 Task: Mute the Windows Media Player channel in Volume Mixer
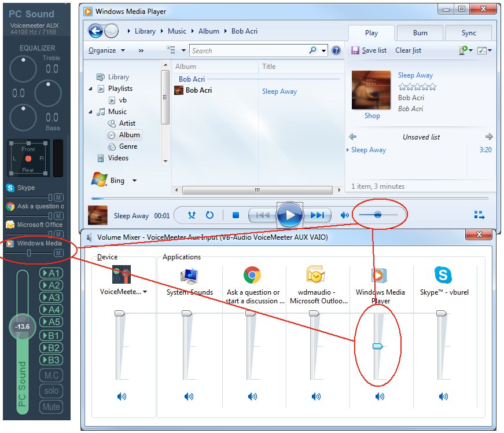pos(379,396)
